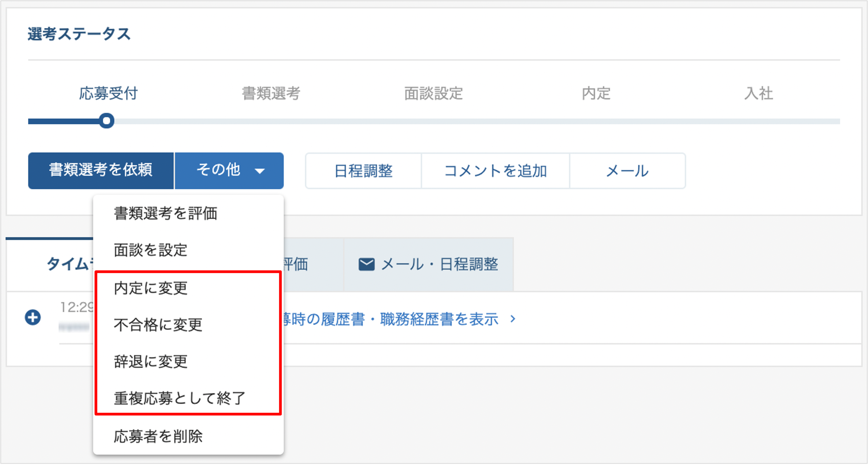Click the メール button
Image resolution: width=868 pixels, height=465 pixels.
(627, 171)
